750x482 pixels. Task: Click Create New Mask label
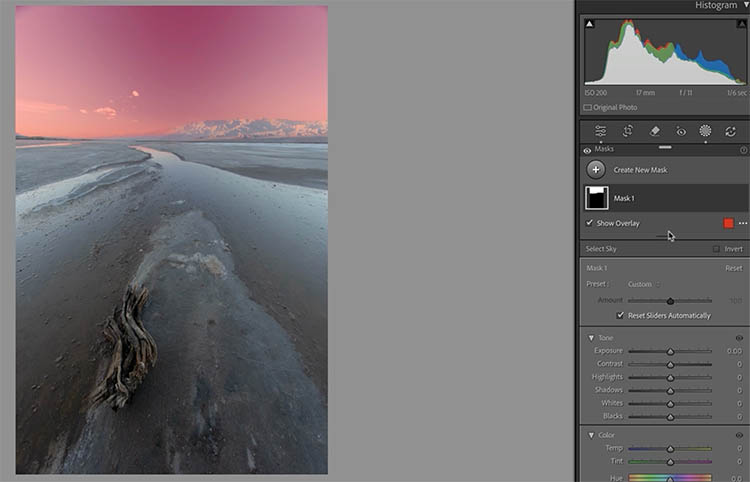tap(640, 170)
